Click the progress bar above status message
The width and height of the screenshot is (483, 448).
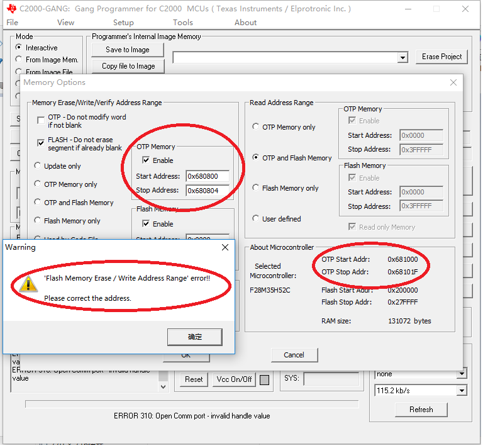[x=192, y=404]
